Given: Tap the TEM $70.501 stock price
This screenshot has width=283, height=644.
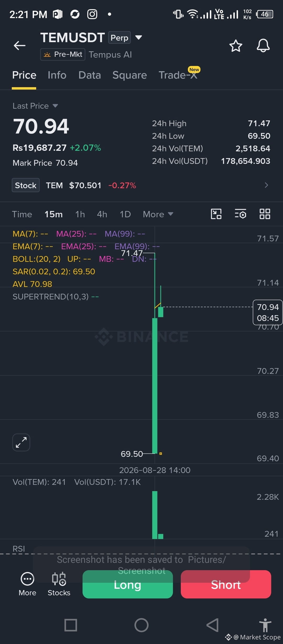Looking at the screenshot, I should [74, 185].
